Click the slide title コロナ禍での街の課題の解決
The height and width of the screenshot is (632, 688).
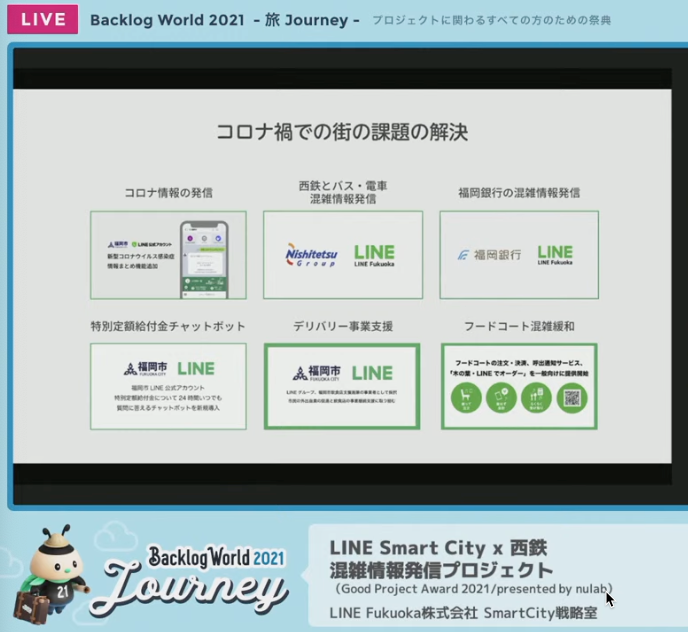pos(342,132)
